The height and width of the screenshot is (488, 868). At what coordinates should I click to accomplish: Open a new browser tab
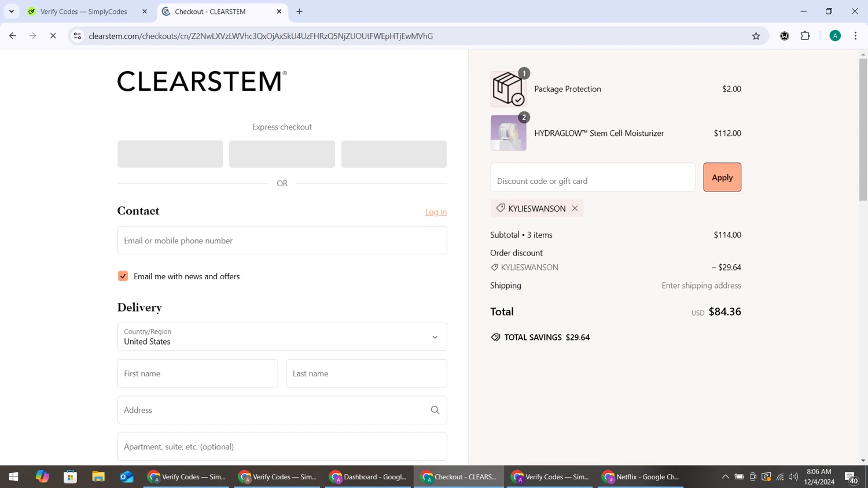[x=299, y=12]
